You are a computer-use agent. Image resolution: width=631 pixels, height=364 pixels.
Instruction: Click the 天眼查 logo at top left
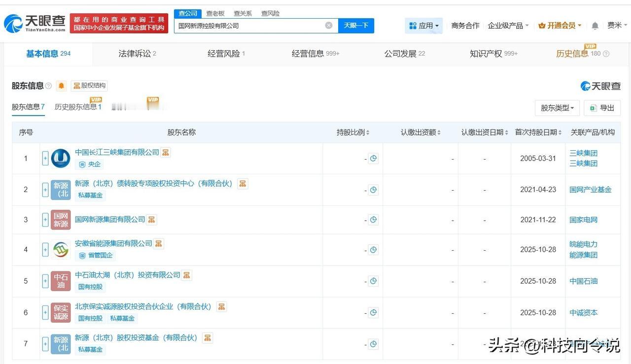tap(35, 23)
